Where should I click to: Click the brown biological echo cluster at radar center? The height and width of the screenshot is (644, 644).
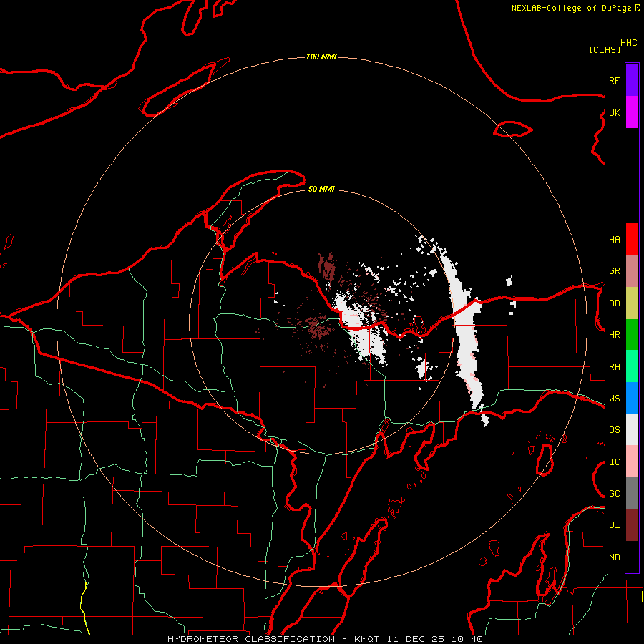point(318,326)
